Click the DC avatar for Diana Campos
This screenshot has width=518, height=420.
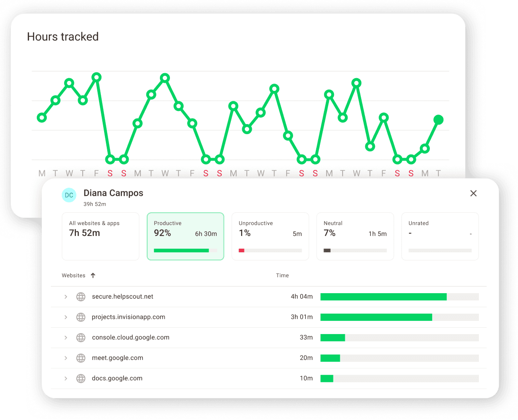coord(69,195)
